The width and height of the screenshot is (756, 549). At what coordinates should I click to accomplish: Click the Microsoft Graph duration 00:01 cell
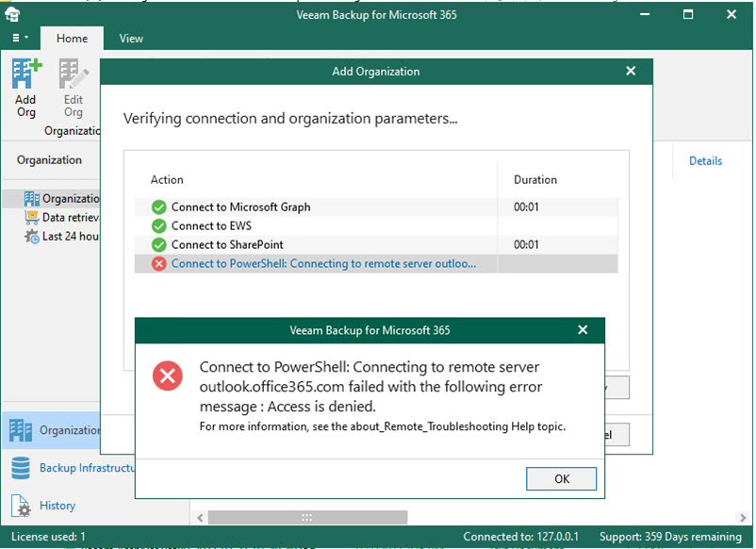[x=526, y=207]
